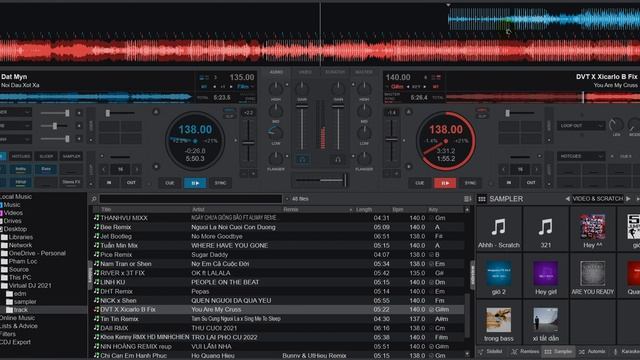
Task: Hit CUE on the right deck
Action: (x=420, y=183)
